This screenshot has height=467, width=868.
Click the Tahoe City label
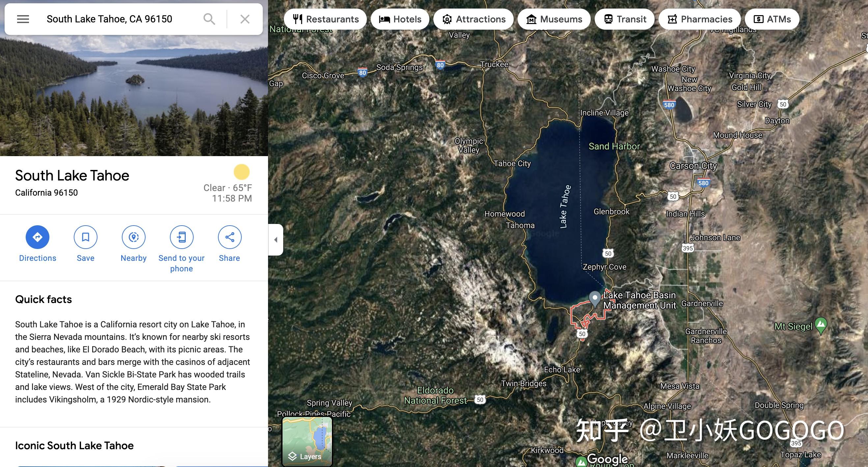click(512, 163)
